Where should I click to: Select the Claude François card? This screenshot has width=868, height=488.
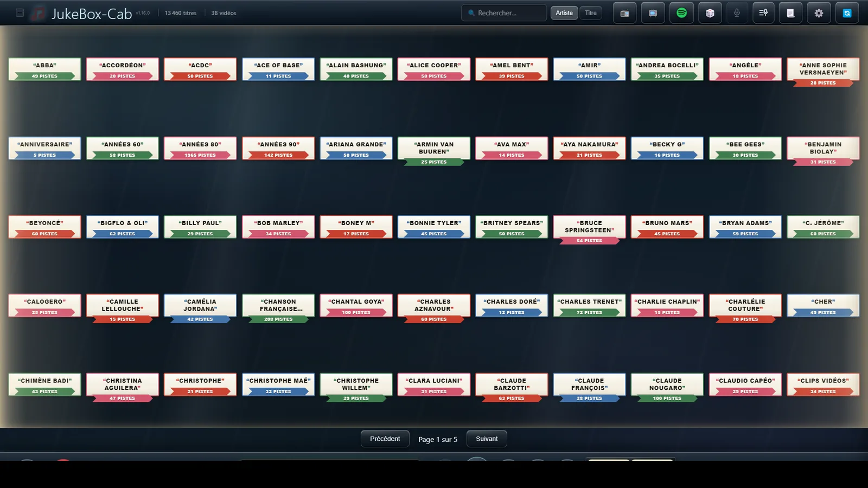[x=590, y=388]
